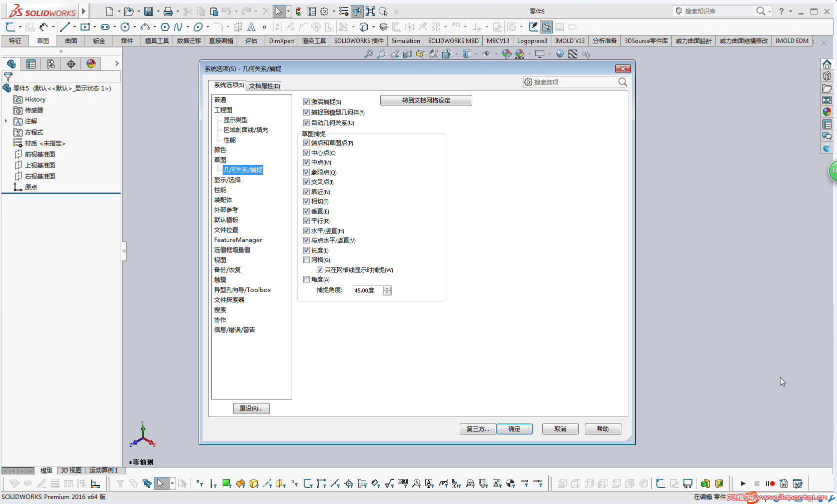Select 材质 <未指定> in the feature tree
Screen dimensions: 837x504
[x=40, y=143]
